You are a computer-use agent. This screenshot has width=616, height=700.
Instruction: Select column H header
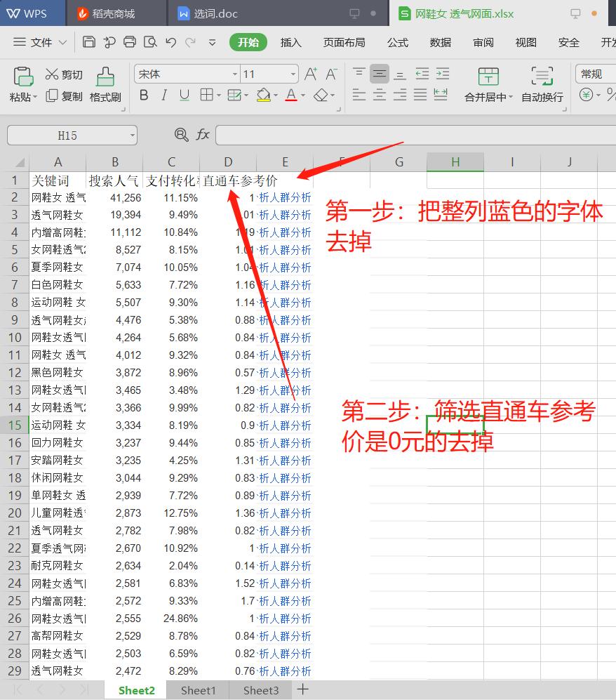[455, 162]
